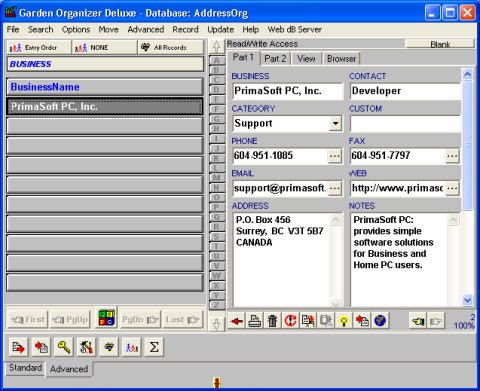Click the printer icon

tap(255, 321)
